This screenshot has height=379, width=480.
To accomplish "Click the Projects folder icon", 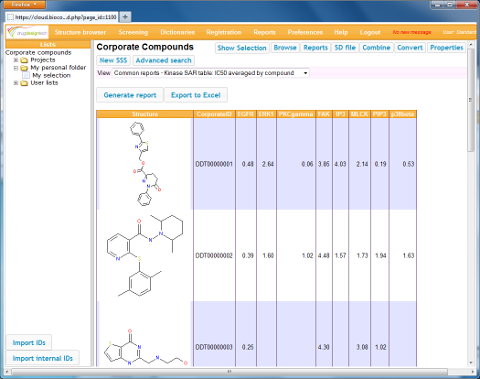I will point(24,60).
